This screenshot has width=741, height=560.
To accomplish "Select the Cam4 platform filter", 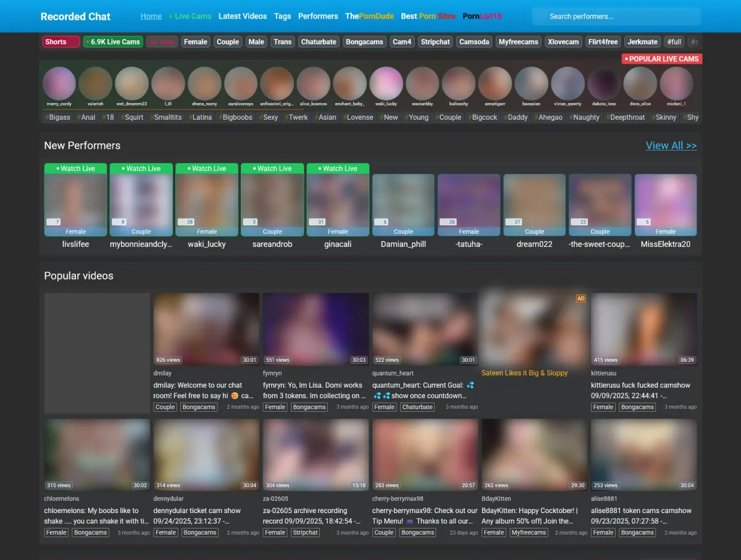I will click(402, 42).
